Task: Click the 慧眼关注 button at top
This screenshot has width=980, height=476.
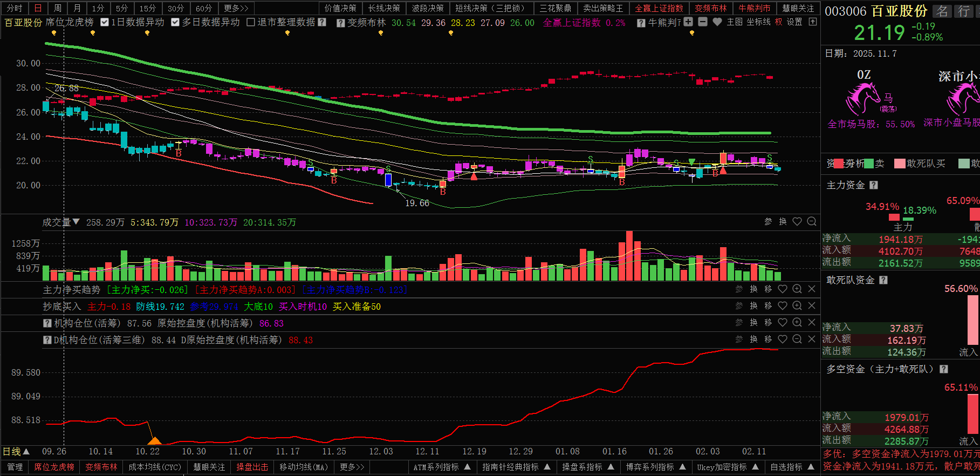Action: [x=798, y=8]
